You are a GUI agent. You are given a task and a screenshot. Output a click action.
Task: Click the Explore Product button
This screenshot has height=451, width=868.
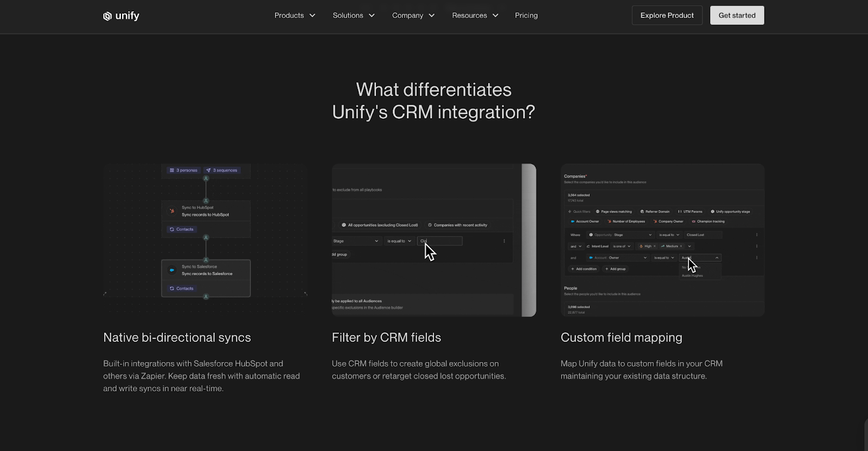coord(667,15)
